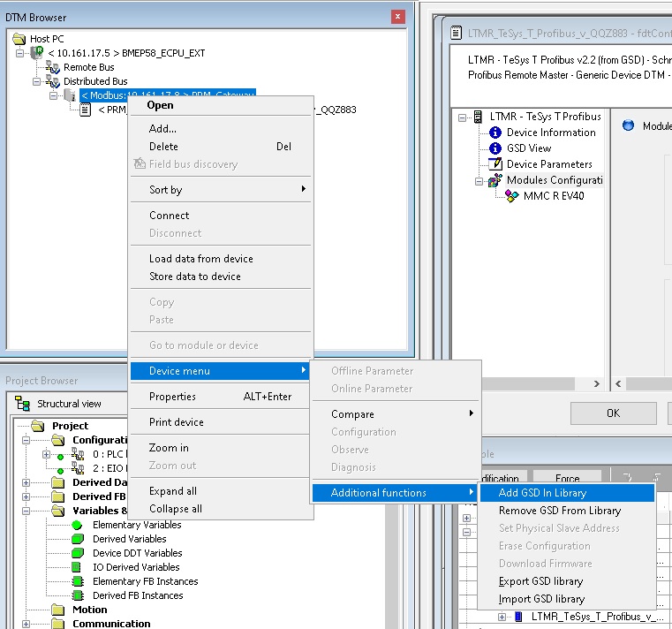The image size is (672, 629).
Task: Open the Device menu submenu
Action: (x=220, y=371)
